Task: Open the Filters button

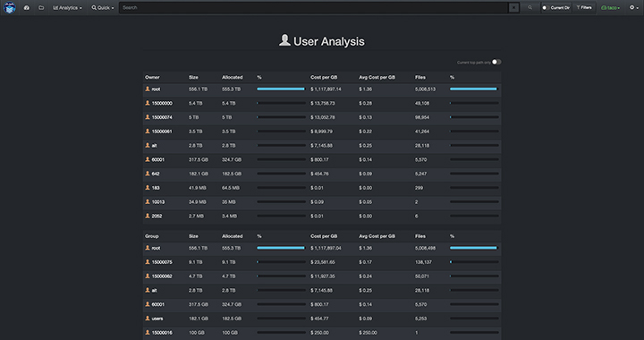Action: click(583, 7)
